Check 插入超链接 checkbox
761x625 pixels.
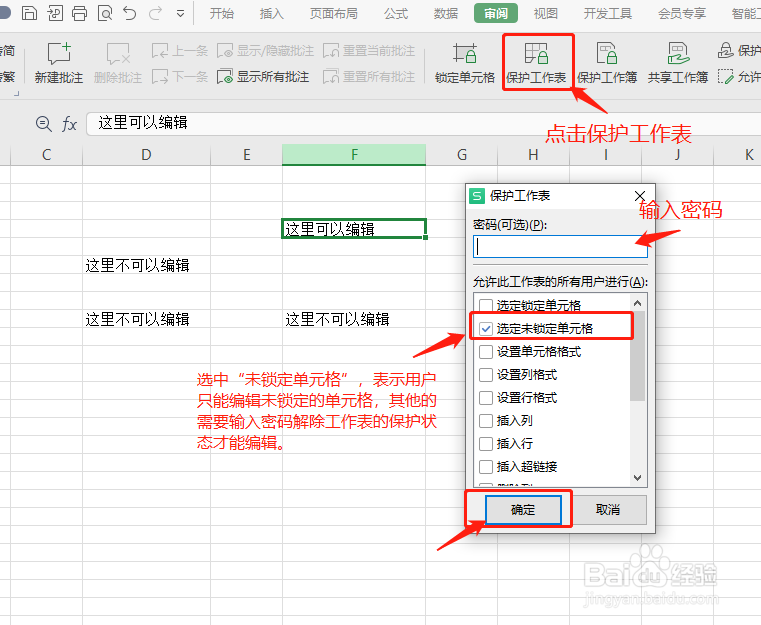pos(486,466)
